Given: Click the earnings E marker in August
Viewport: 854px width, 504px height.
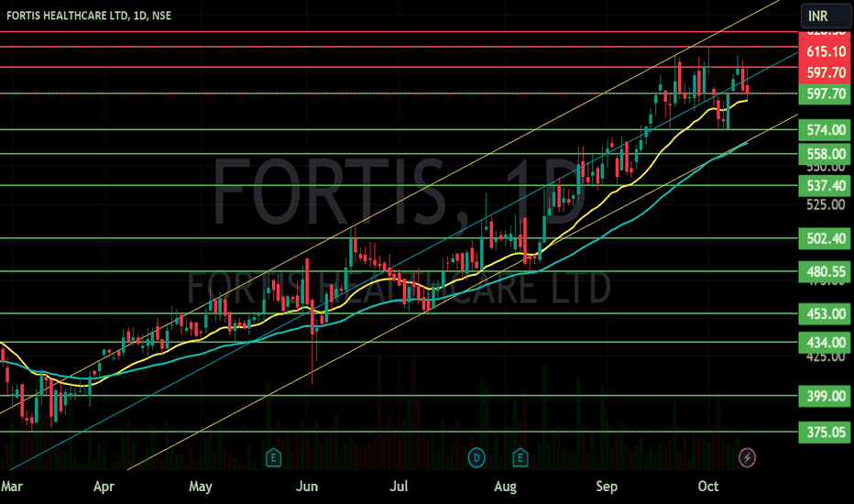Looking at the screenshot, I should [520, 457].
